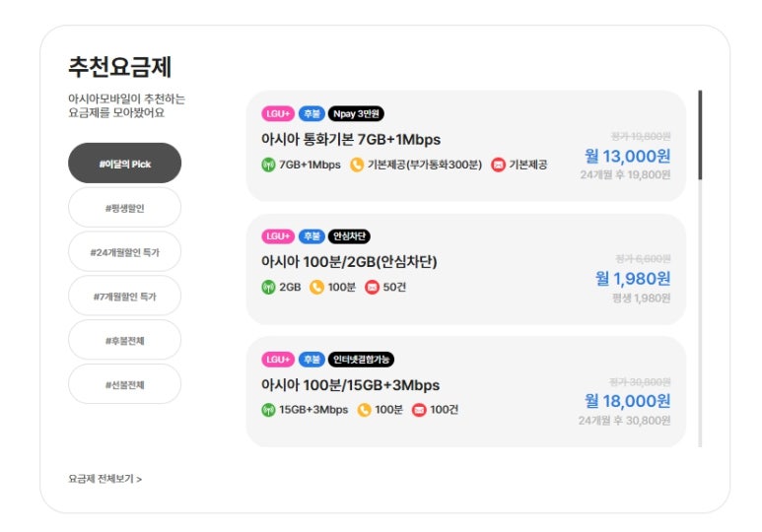
Task: Click the message icon next to 50건
Action: pos(372,288)
